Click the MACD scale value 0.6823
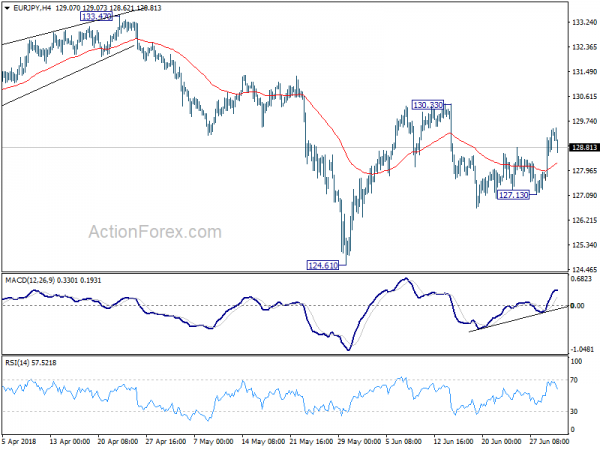The width and height of the screenshot is (600, 450). [581, 279]
